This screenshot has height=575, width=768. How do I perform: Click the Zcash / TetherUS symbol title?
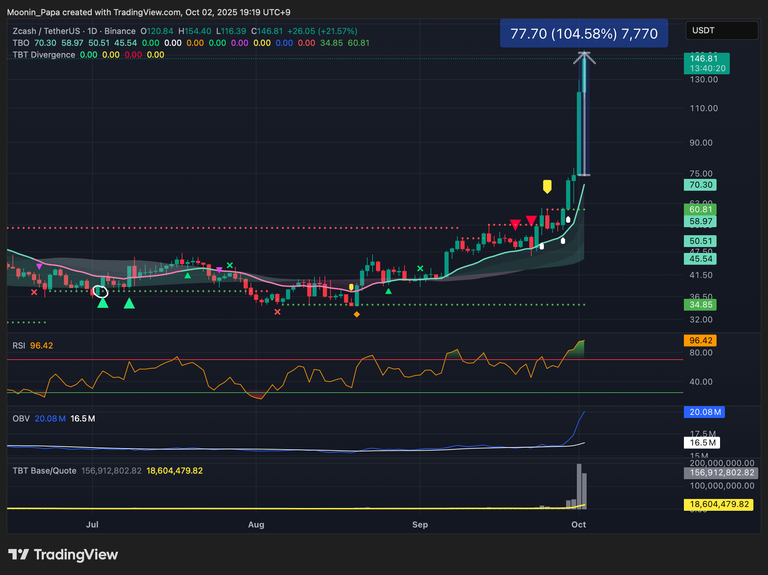(x=50, y=30)
